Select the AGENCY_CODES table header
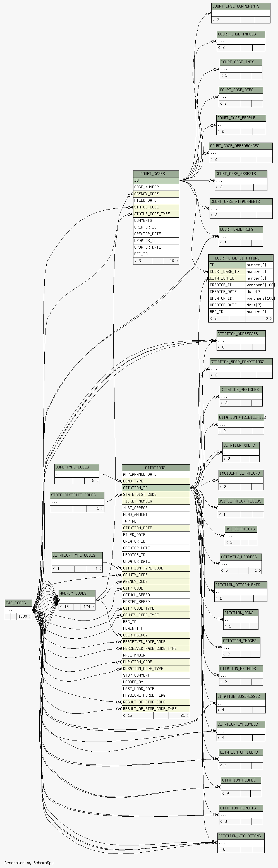 77,593
